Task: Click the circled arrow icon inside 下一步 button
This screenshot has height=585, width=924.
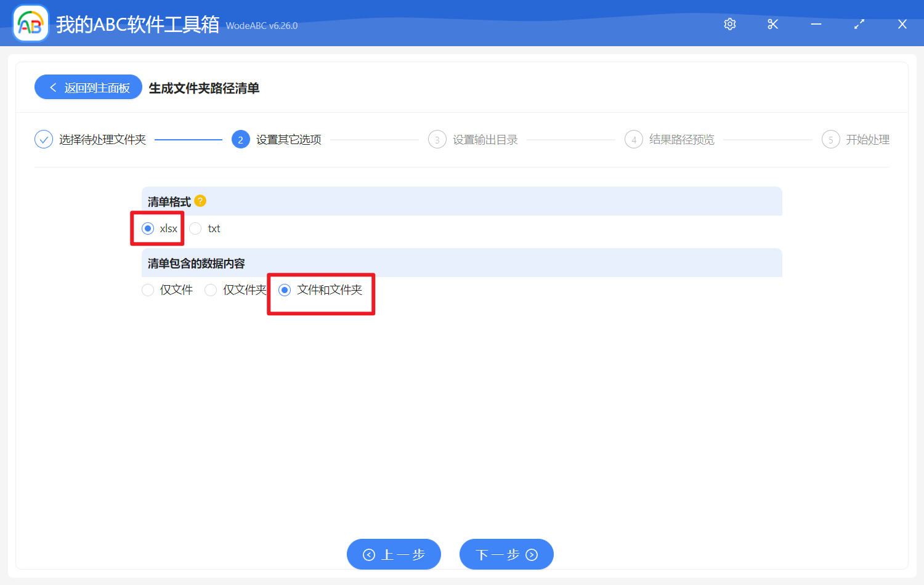Action: [x=531, y=554]
